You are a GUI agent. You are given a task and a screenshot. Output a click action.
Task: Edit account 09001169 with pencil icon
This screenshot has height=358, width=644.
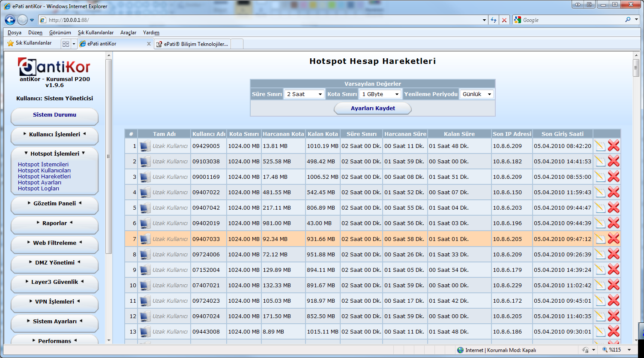[x=600, y=177]
